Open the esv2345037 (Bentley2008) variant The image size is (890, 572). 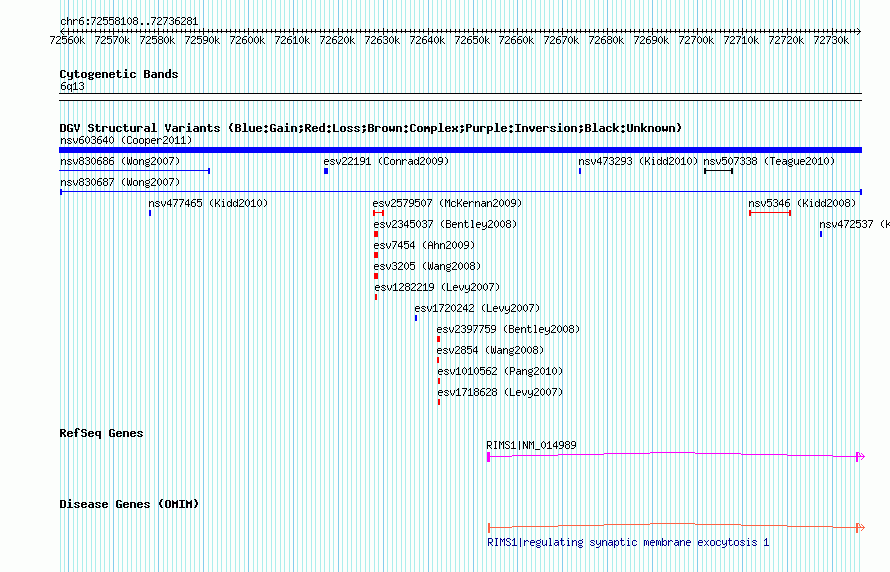coord(445,224)
